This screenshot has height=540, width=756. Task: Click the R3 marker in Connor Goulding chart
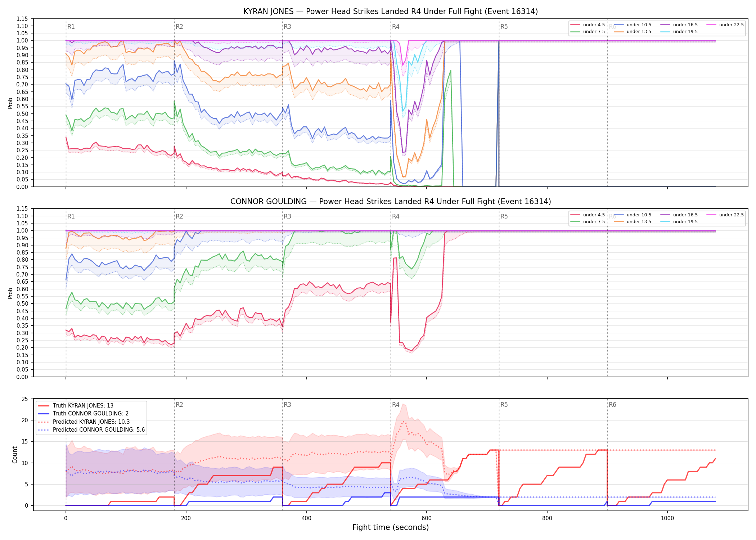(x=287, y=216)
